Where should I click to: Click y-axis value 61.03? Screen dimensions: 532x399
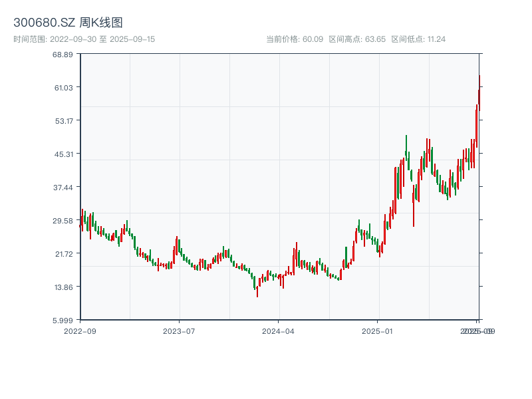tap(64, 88)
